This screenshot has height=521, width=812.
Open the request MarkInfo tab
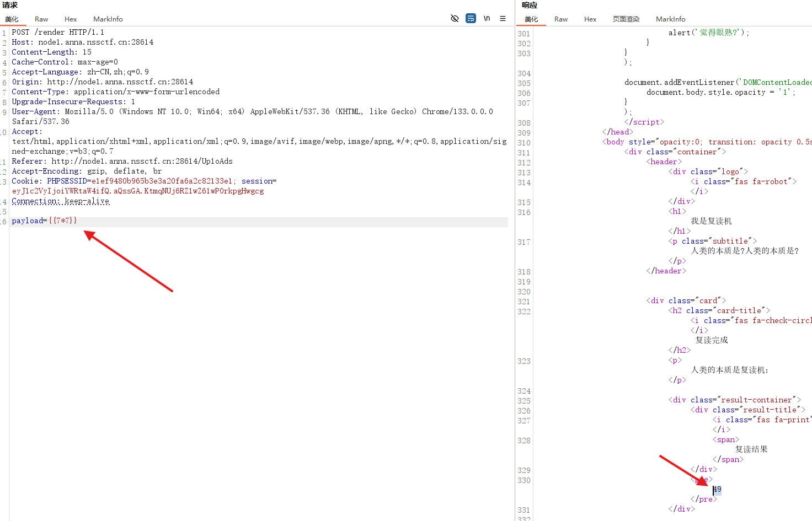[108, 19]
